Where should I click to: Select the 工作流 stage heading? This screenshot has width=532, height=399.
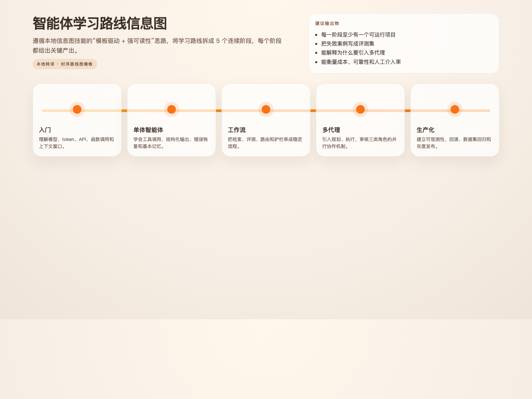(x=237, y=130)
